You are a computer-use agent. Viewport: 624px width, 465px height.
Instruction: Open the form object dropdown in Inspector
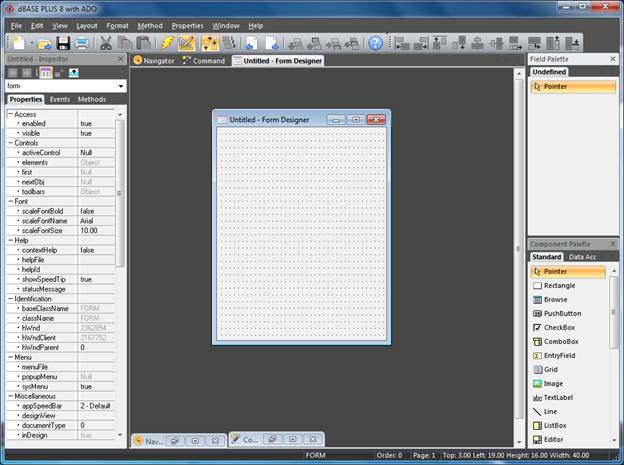coord(121,86)
